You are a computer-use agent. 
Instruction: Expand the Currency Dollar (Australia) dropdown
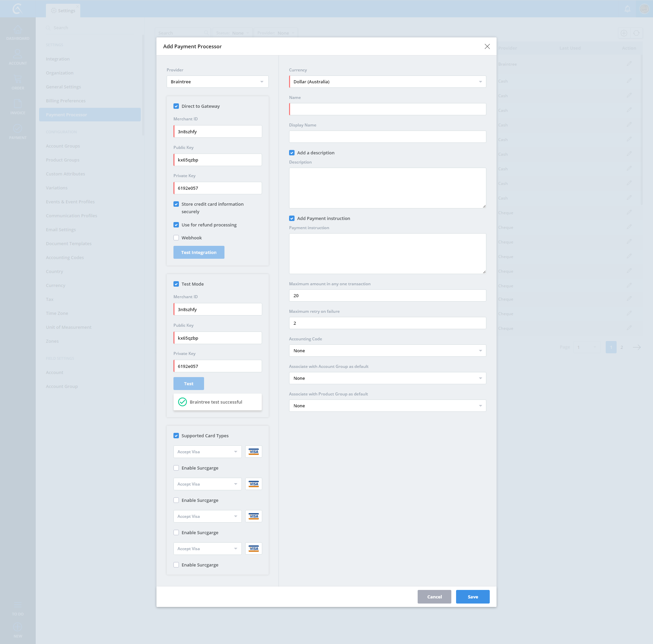[387, 82]
